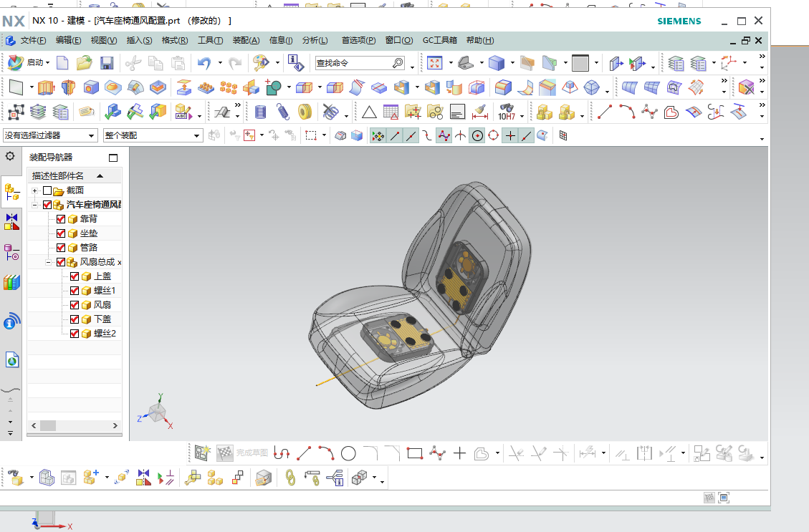Uncheck the 靠背 component checkbox

coord(61,219)
